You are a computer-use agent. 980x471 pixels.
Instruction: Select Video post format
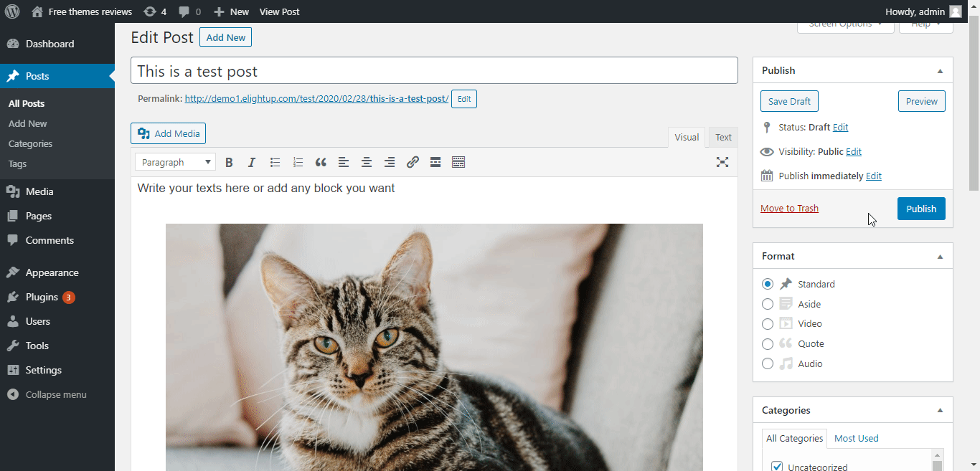pyautogui.click(x=768, y=323)
